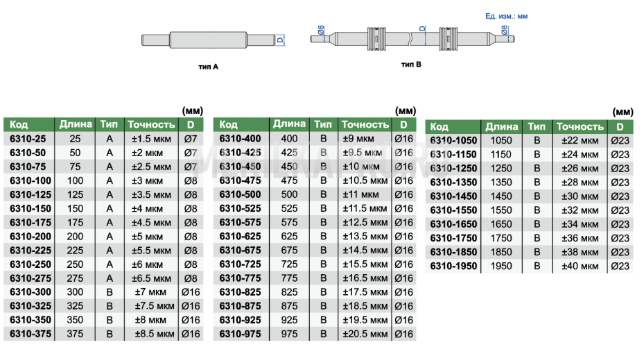
Task: Select code cell 6310-1350
Action: [x=453, y=183]
